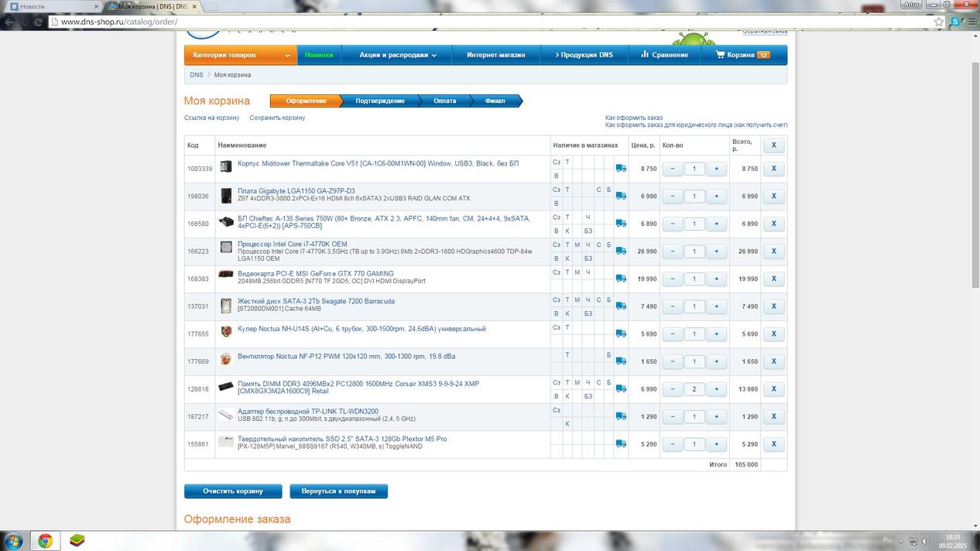Remove Thermaltake Core V51 with its X button

(773, 168)
